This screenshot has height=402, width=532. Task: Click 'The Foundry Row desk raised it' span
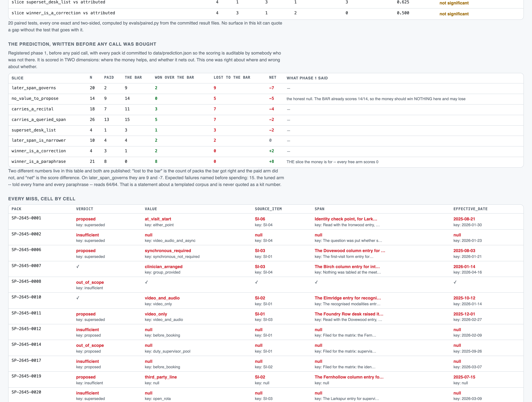[349, 314]
